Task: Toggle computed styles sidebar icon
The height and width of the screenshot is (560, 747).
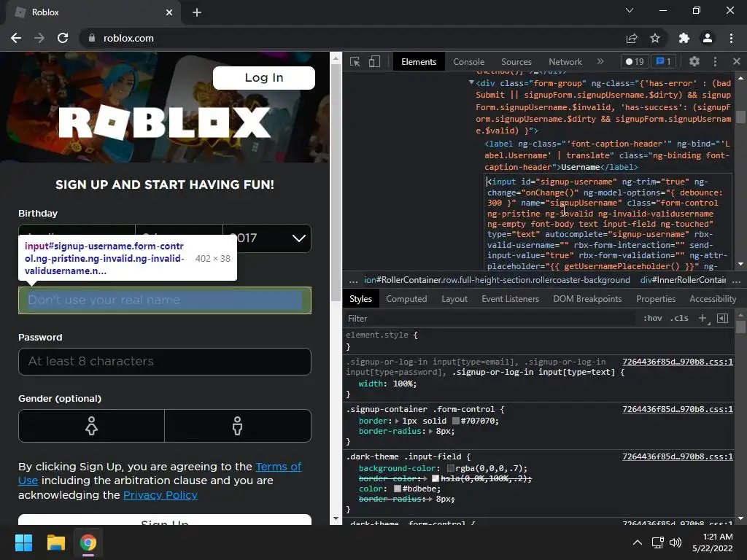Action: coord(723,318)
